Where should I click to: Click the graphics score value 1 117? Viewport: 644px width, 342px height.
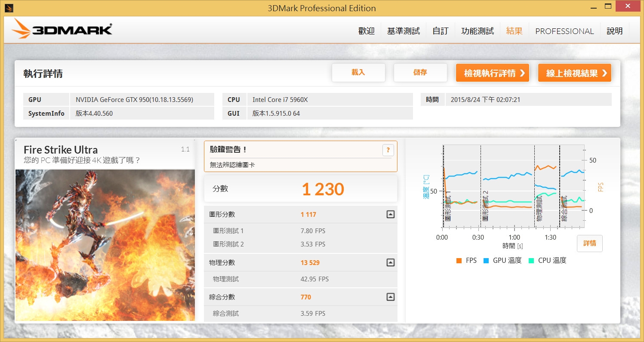pos(308,215)
